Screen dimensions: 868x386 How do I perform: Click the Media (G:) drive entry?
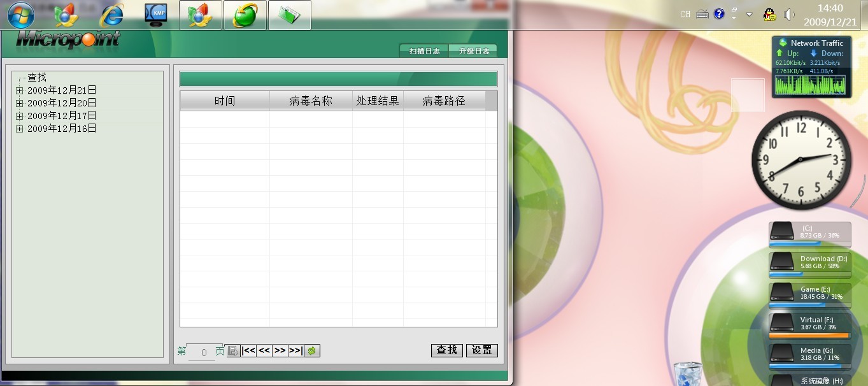pyautogui.click(x=809, y=357)
